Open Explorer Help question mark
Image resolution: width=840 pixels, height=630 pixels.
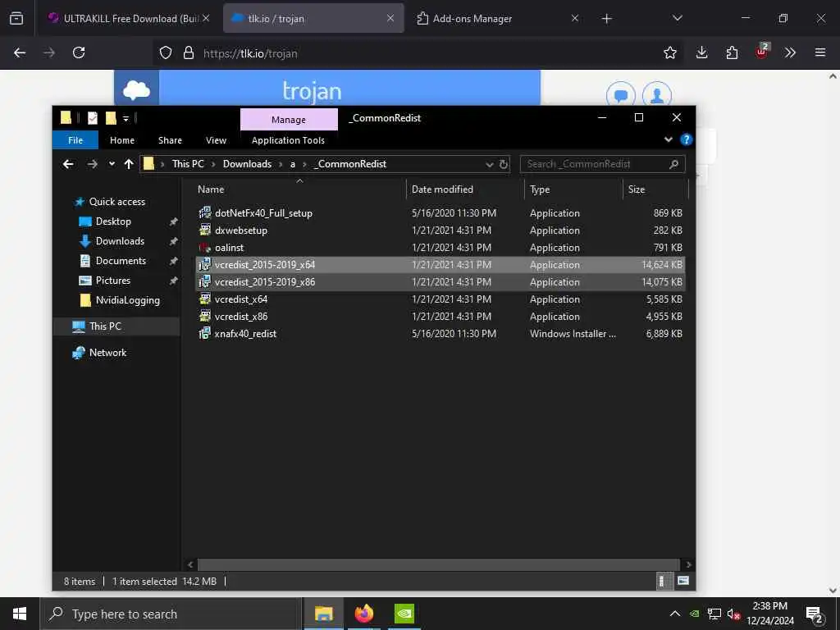[x=686, y=139]
